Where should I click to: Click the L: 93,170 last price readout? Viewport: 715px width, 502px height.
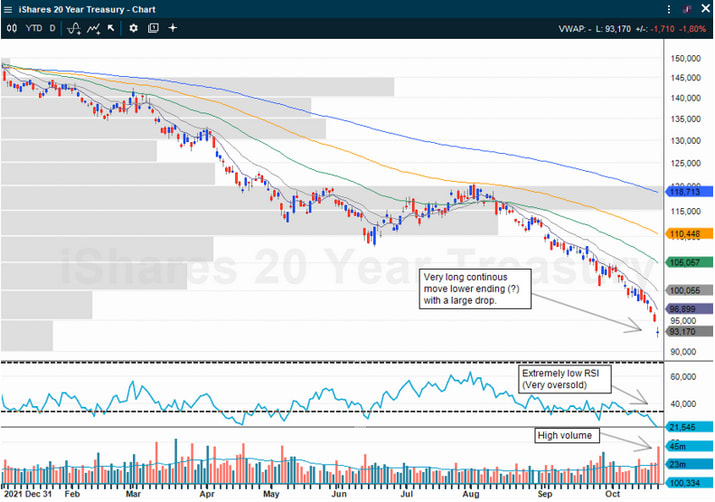point(613,29)
